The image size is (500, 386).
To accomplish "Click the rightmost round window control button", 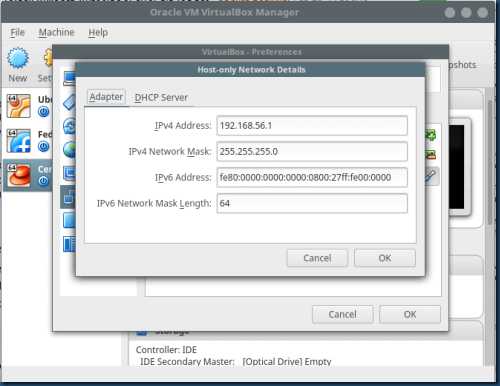I will point(482,13).
